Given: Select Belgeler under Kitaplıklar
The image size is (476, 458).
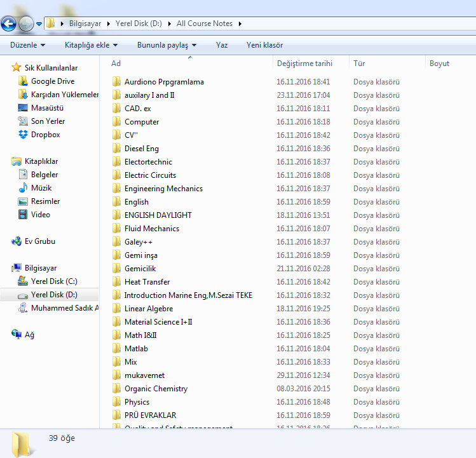Looking at the screenshot, I should point(44,175).
